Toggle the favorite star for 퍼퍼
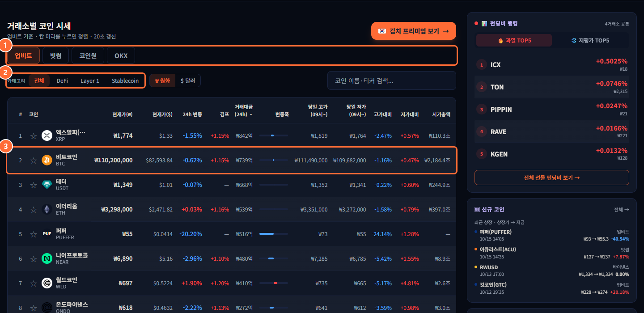Viewport: 644px width, 313px height. [x=34, y=234]
